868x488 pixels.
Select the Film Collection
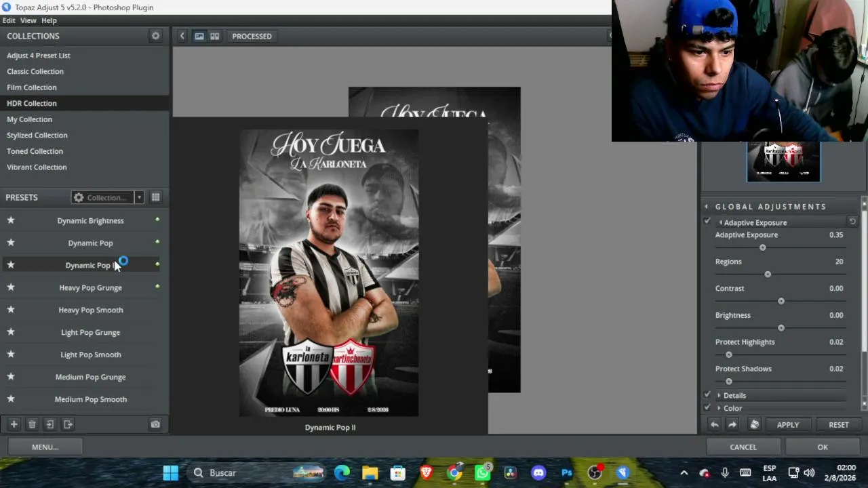point(85,87)
